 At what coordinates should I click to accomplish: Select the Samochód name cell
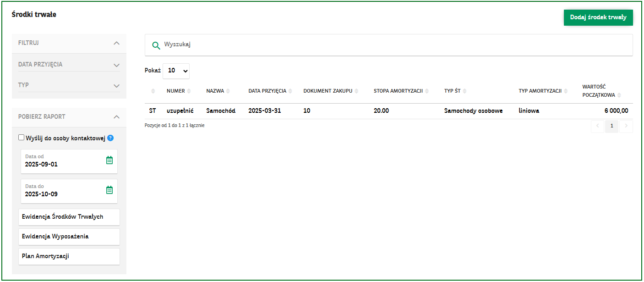pos(221,111)
